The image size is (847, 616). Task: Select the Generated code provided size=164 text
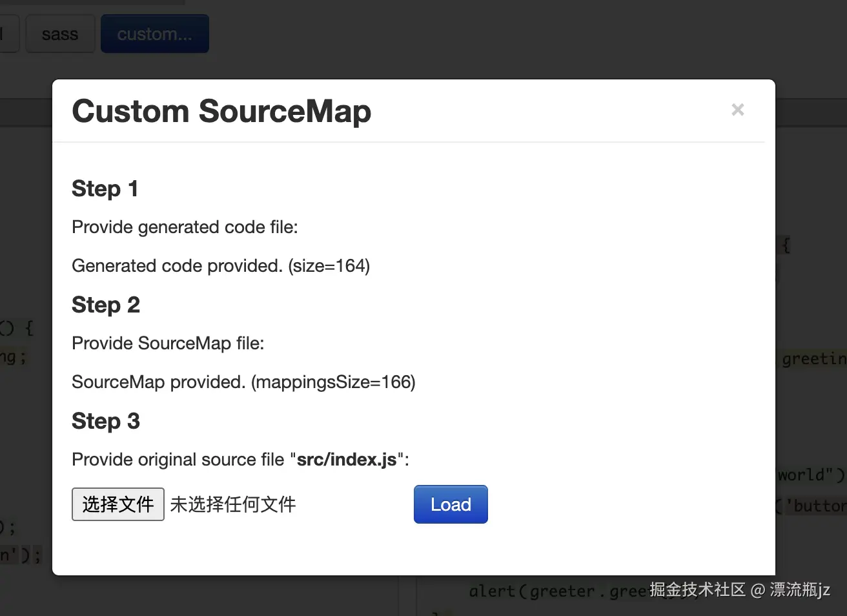pyautogui.click(x=221, y=265)
